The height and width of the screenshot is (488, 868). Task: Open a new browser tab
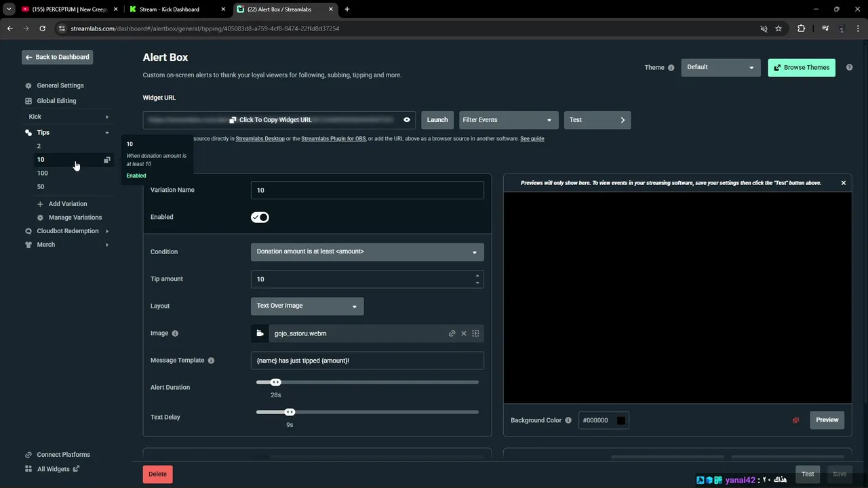[x=347, y=9]
